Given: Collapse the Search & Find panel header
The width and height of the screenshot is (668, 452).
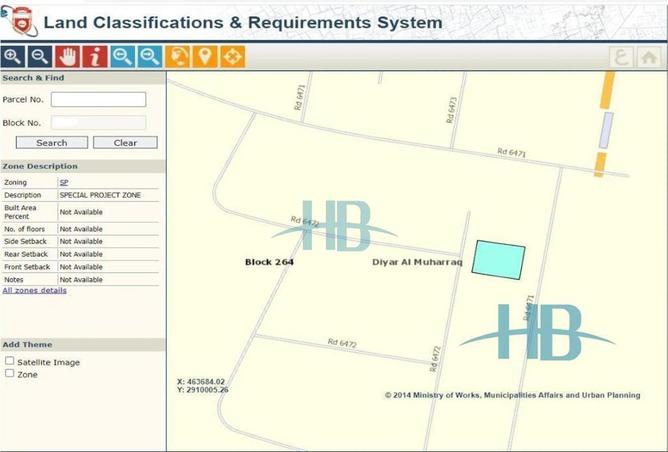Looking at the screenshot, I should 82,78.
